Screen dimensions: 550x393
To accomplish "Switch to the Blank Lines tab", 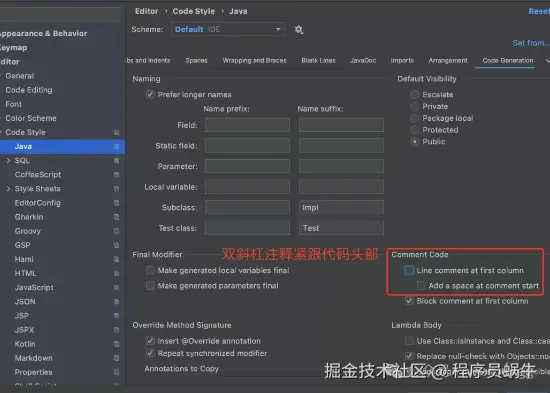I will [x=318, y=61].
